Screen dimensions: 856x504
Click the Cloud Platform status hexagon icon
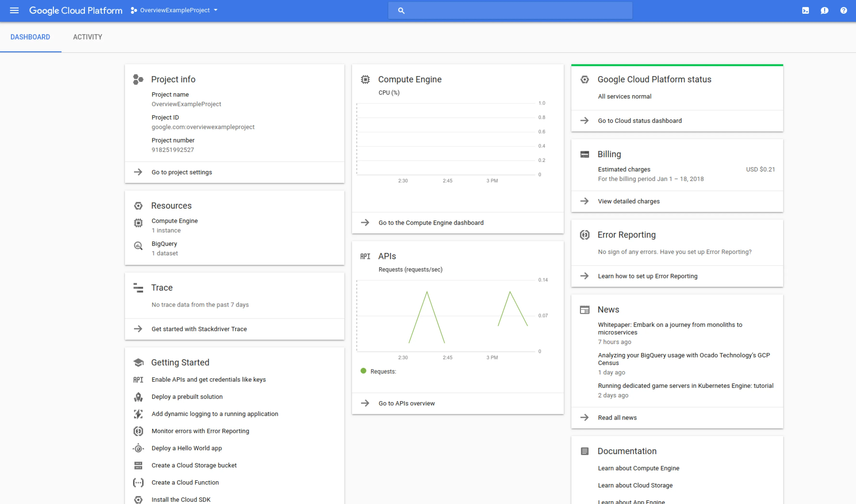(585, 79)
